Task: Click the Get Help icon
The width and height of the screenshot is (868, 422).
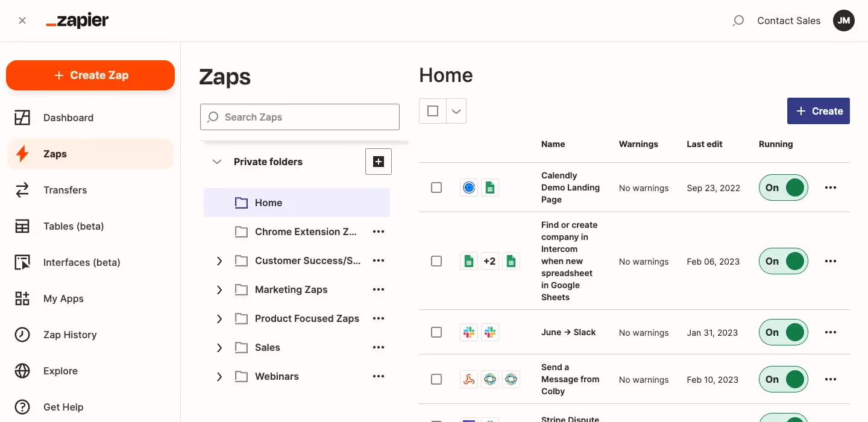Action: pyautogui.click(x=22, y=407)
